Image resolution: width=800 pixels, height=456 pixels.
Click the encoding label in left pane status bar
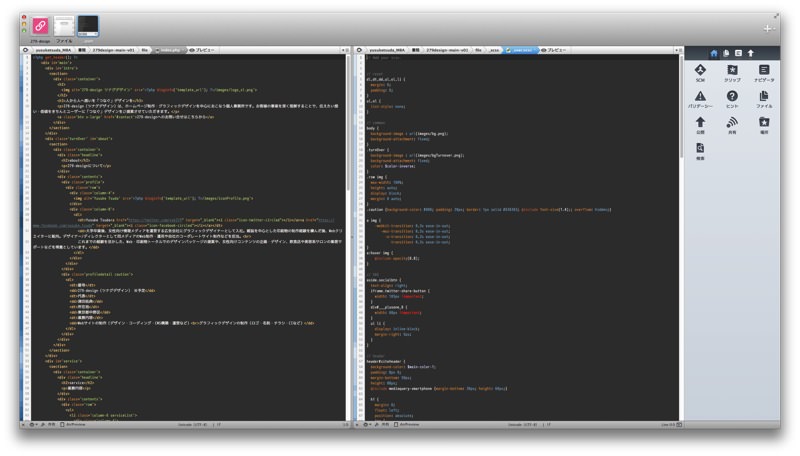(192, 424)
